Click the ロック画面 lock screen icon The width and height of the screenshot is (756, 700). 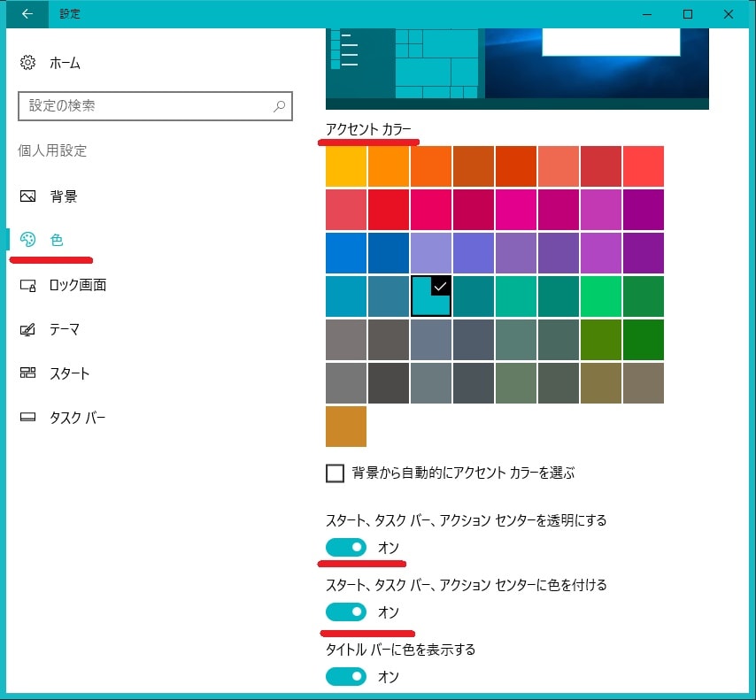[28, 286]
